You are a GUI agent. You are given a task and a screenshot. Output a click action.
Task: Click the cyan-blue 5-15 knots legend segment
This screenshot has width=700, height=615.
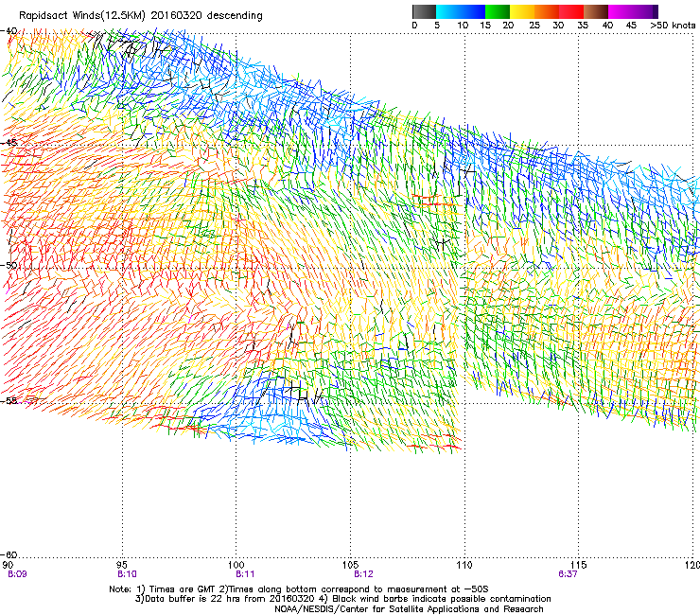(461, 11)
